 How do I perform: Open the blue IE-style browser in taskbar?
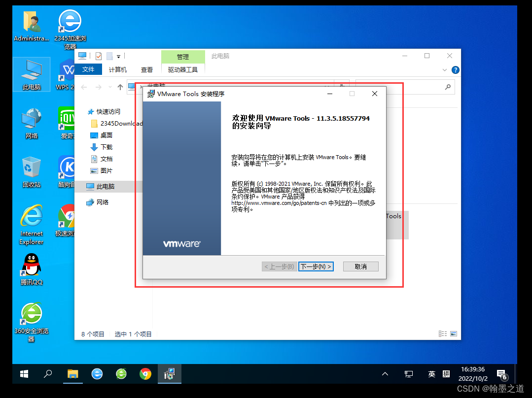point(97,374)
